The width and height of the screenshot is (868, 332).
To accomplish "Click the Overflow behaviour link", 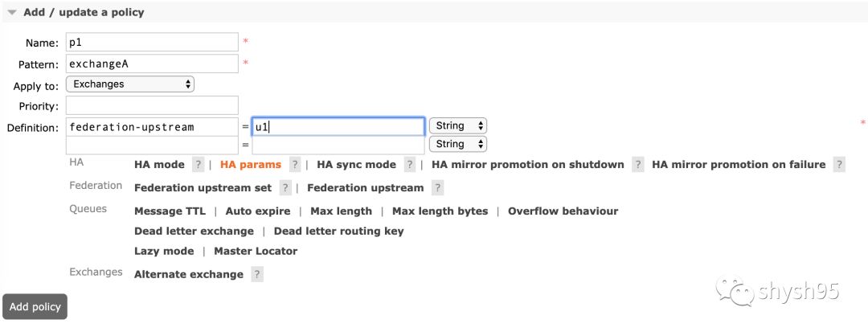I will pyautogui.click(x=563, y=211).
